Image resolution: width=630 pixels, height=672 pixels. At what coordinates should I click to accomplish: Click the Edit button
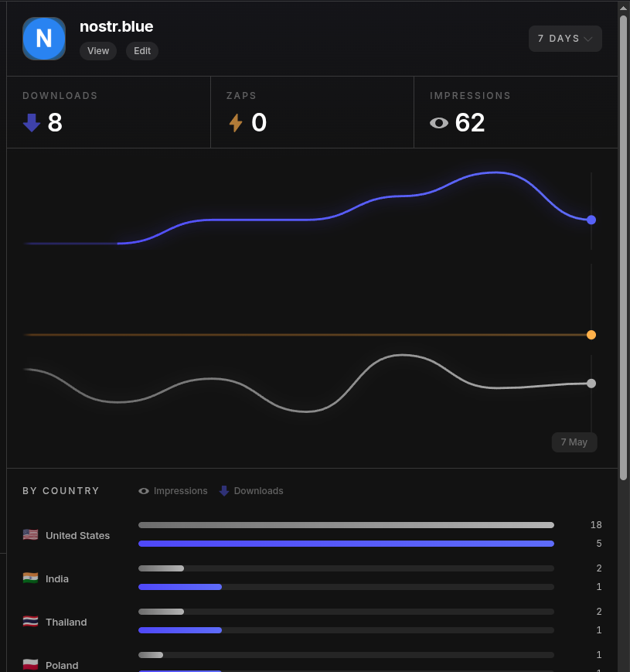pyautogui.click(x=142, y=51)
